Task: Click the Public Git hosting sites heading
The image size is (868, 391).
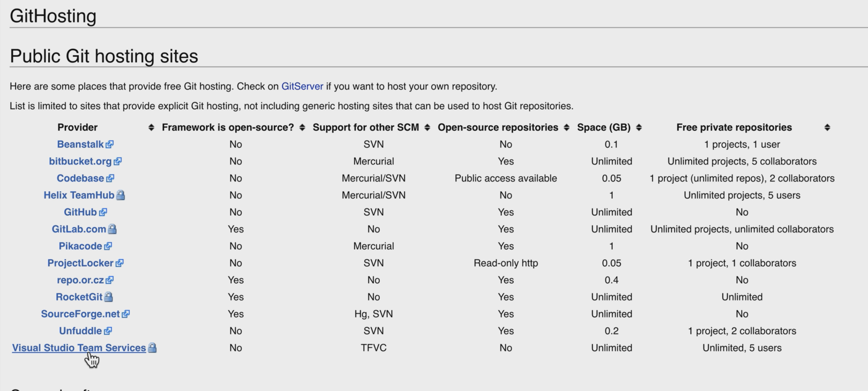Action: point(104,56)
